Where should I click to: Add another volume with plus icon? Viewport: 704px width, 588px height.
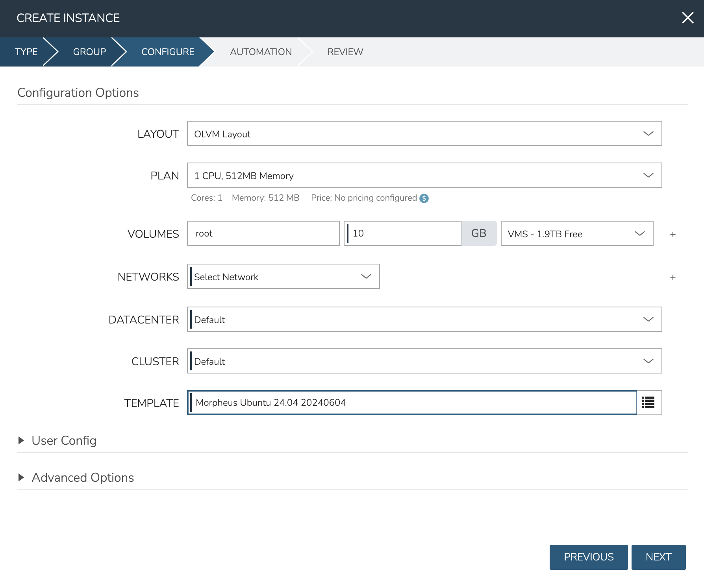click(673, 234)
